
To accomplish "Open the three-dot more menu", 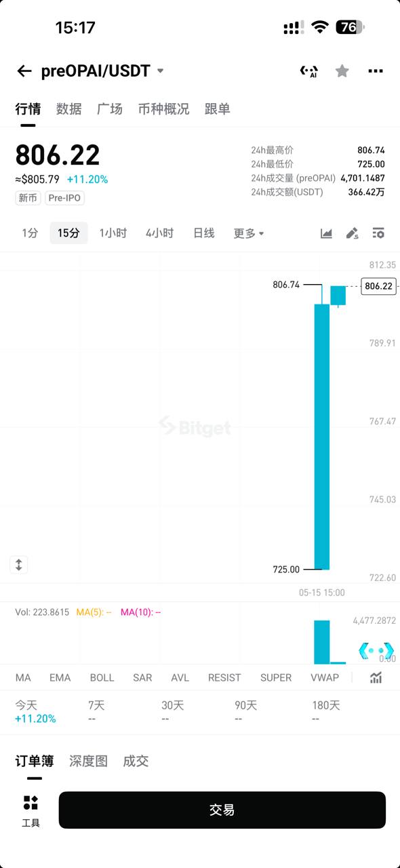I will click(376, 71).
